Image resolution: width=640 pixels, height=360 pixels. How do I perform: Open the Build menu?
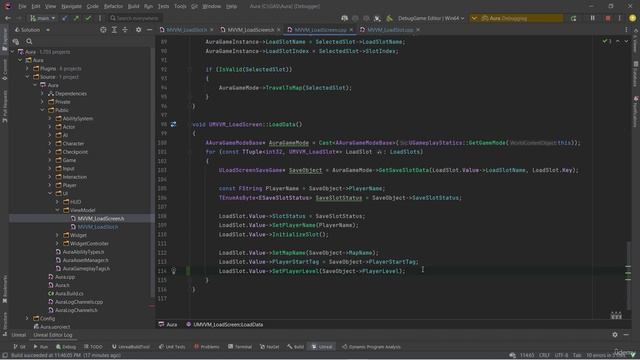tap(133, 6)
